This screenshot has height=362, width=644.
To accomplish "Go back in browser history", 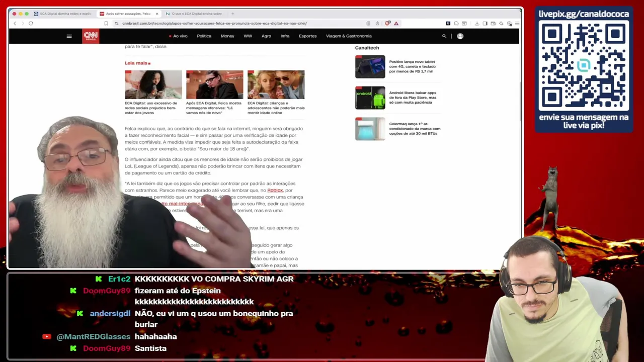I will [x=15, y=23].
